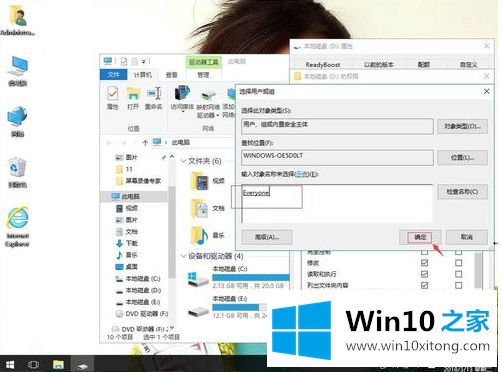Select 下载 Downloads in navigation pane
This screenshot has height=372, width=502.
pos(127,243)
